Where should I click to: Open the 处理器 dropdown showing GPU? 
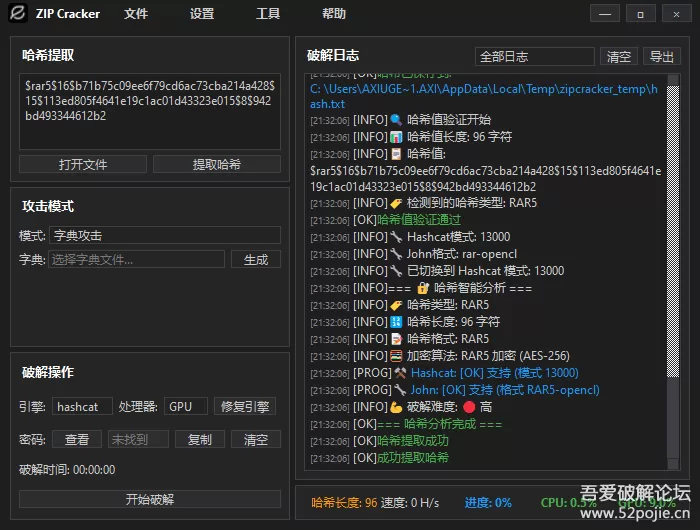(186, 406)
